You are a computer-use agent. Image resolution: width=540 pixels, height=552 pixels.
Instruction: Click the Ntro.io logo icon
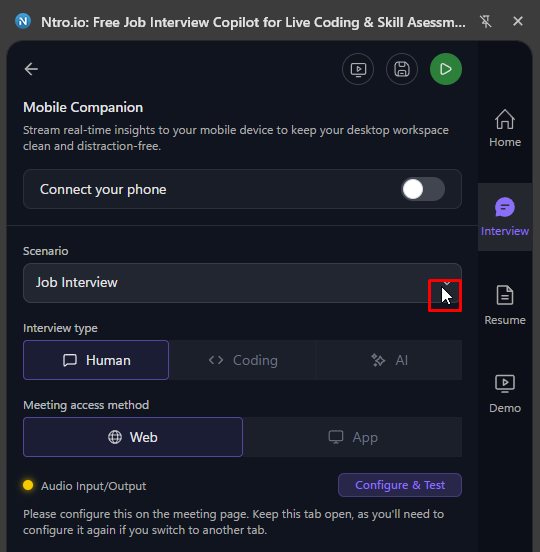pyautogui.click(x=23, y=21)
